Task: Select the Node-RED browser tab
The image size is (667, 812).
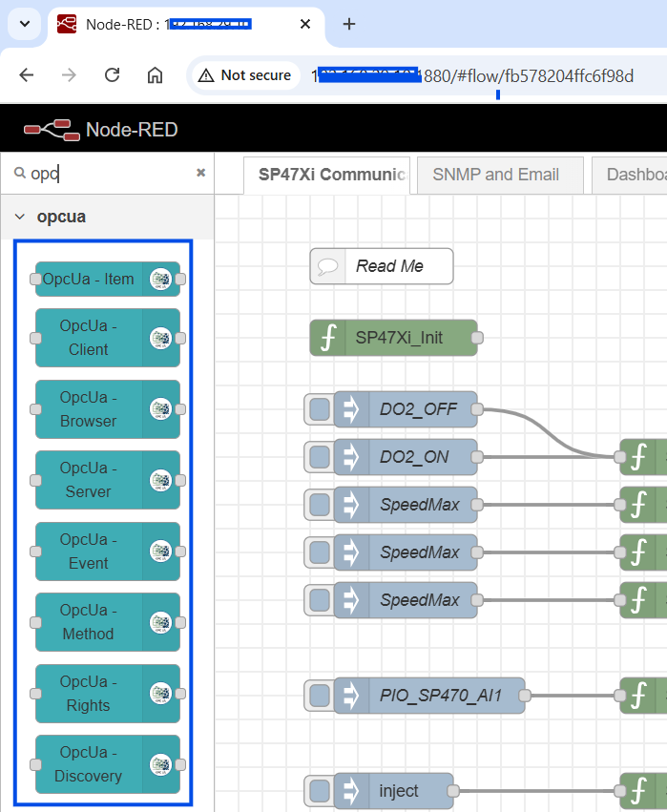Action: coord(186,25)
